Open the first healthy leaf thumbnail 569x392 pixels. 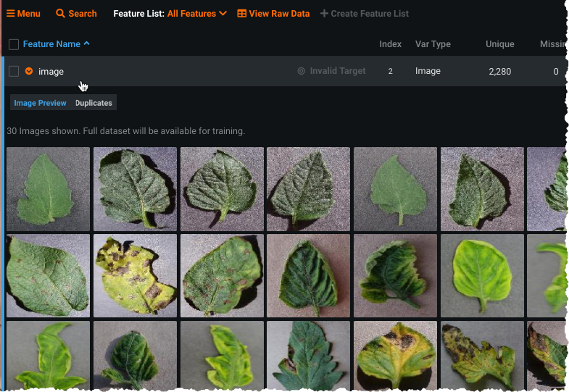[48, 189]
